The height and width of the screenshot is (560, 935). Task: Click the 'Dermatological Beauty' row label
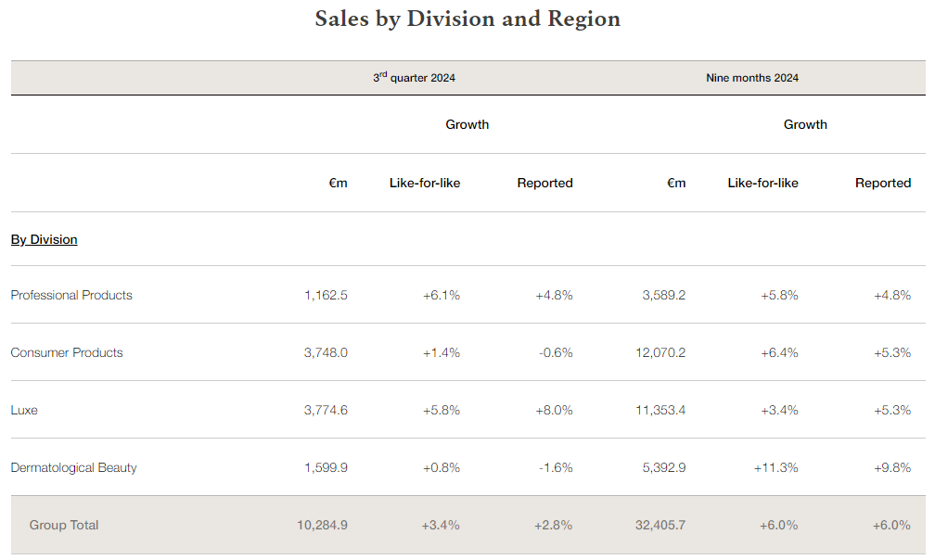(x=73, y=467)
